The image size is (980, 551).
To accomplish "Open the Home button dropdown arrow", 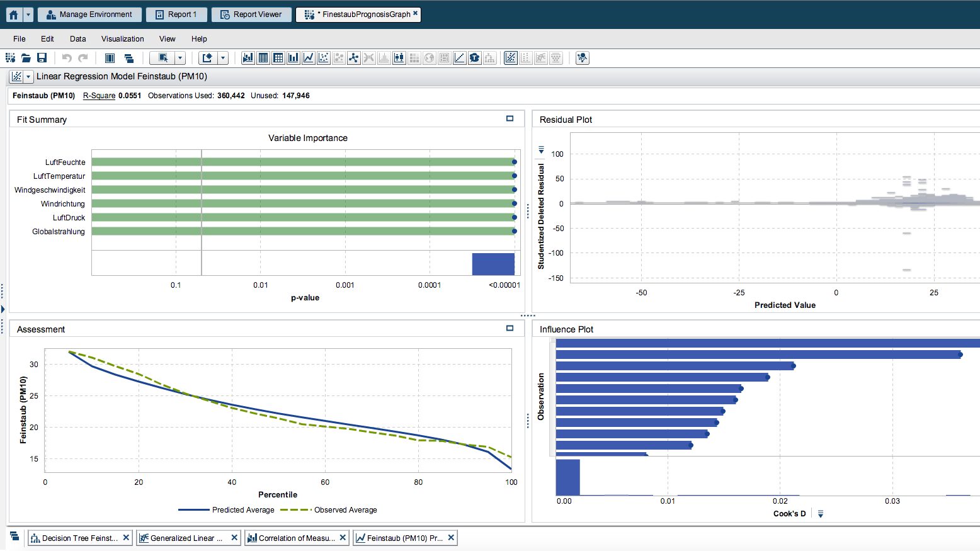I will tap(28, 14).
